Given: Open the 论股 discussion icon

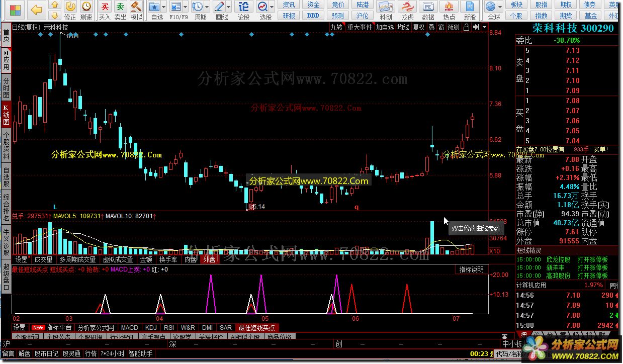Looking at the screenshot, I should tap(244, 7).
